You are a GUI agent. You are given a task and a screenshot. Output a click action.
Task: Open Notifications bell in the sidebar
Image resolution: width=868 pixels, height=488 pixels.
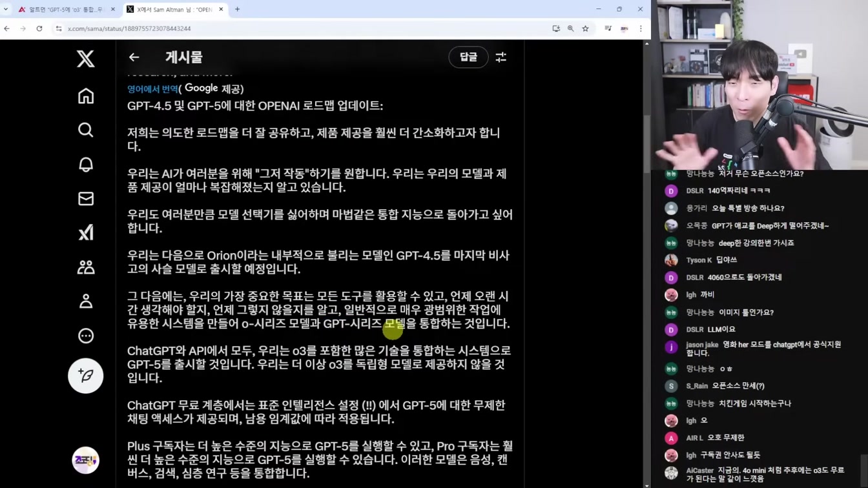85,165
